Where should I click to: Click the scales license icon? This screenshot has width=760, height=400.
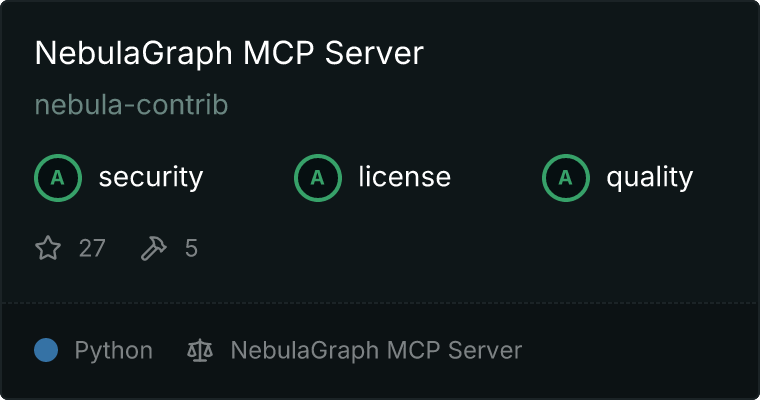[200, 350]
